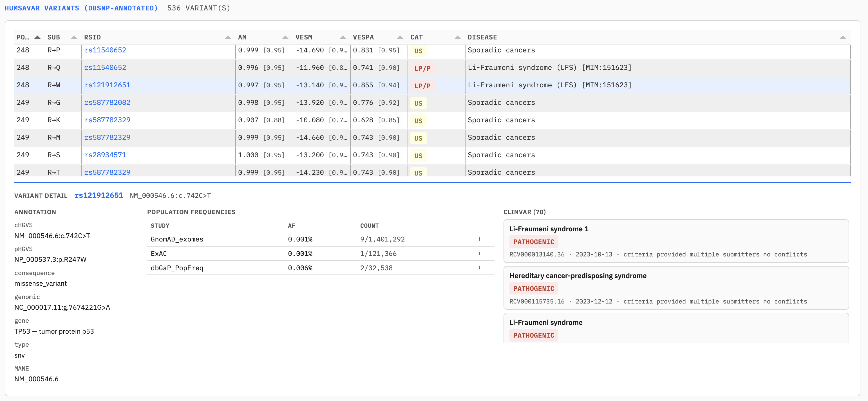Viewport: 868px width, 401px height.
Task: Select LP/P badge in R→W row
Action: tap(422, 86)
